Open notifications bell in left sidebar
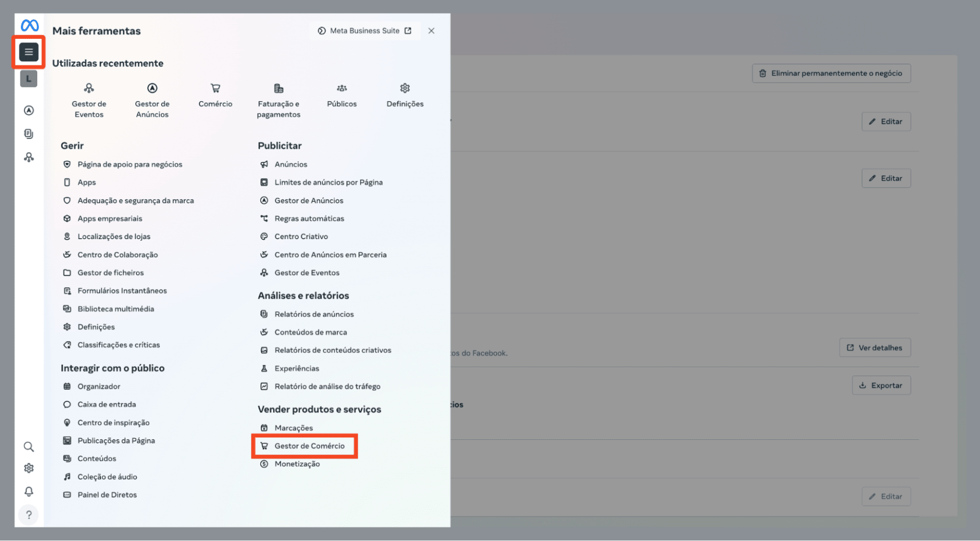This screenshot has width=980, height=541. (x=29, y=491)
